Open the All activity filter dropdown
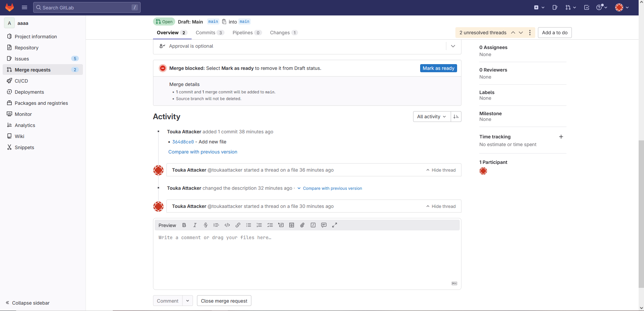Image resolution: width=644 pixels, height=311 pixels. click(432, 117)
